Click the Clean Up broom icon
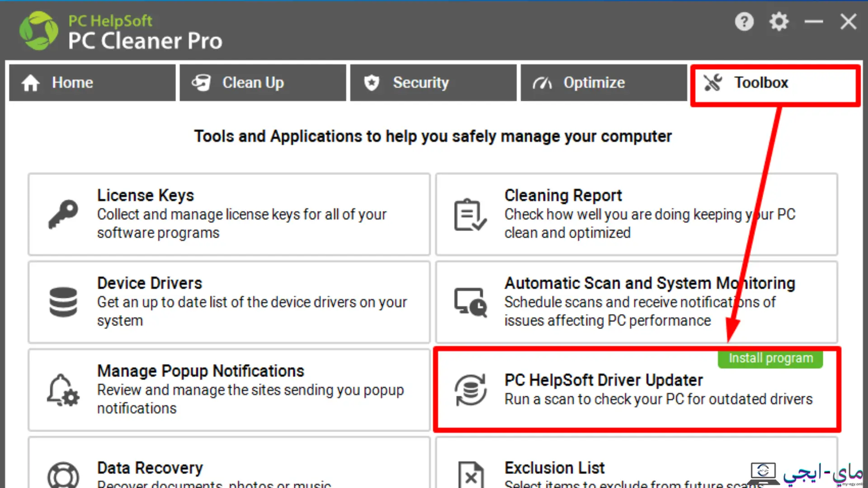 click(201, 83)
